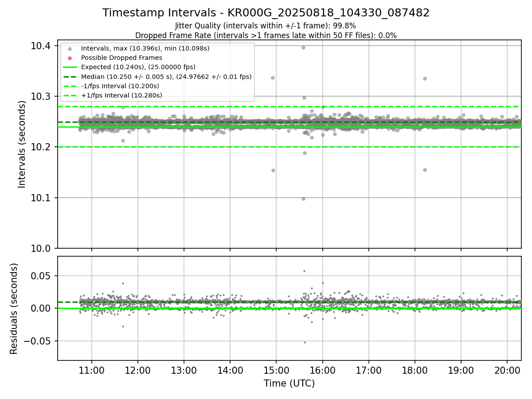Viewport: 532px width, 399px height.
Task: Click the outlier point near 10.337s just before 15:00
Action: click(x=273, y=78)
